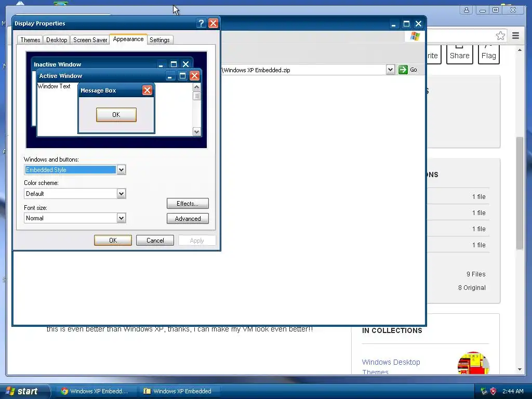The height and width of the screenshot is (399, 532).
Task: Select the Appearance tab
Action: [x=128, y=39]
